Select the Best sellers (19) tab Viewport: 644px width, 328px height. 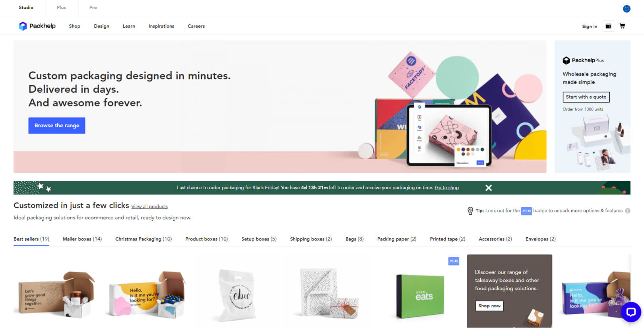coord(31,239)
